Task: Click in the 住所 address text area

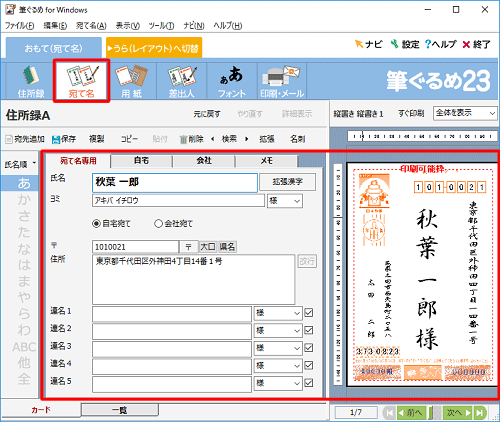Action: point(193,279)
